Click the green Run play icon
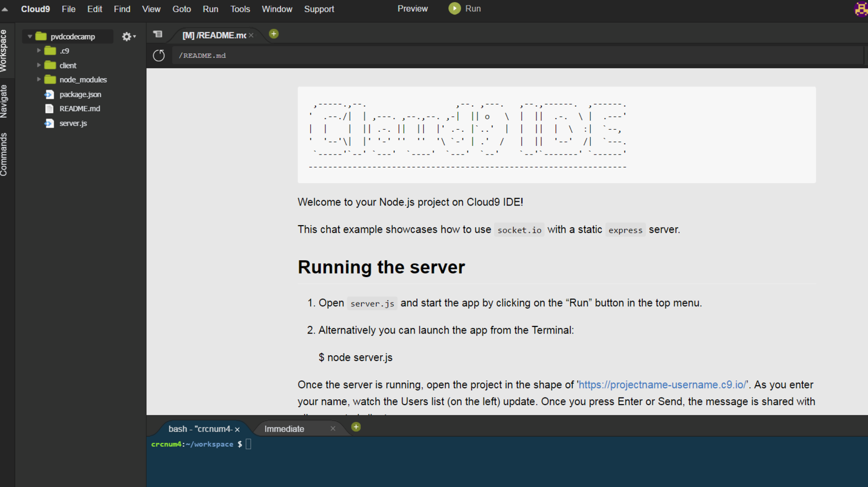Image resolution: width=868 pixels, height=487 pixels. [x=455, y=9]
